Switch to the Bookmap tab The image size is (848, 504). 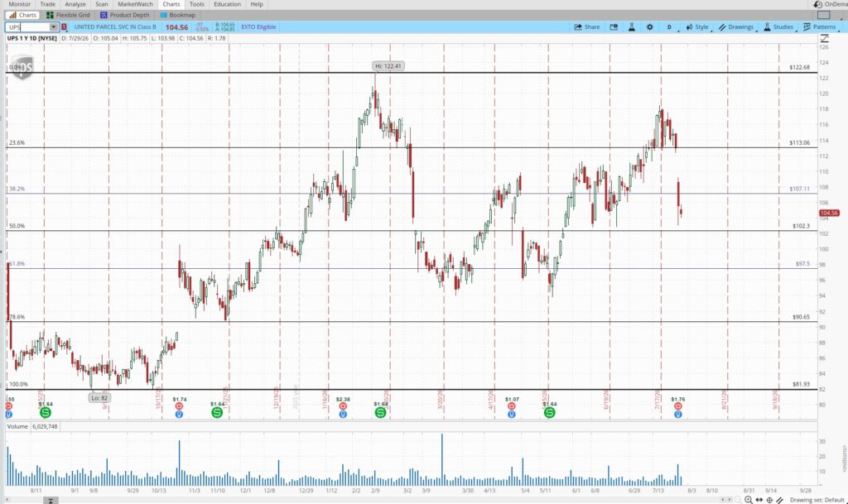tap(178, 15)
